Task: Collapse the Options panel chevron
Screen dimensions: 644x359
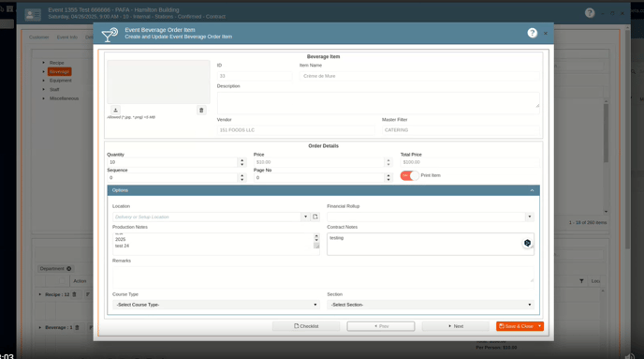Action: pos(532,190)
